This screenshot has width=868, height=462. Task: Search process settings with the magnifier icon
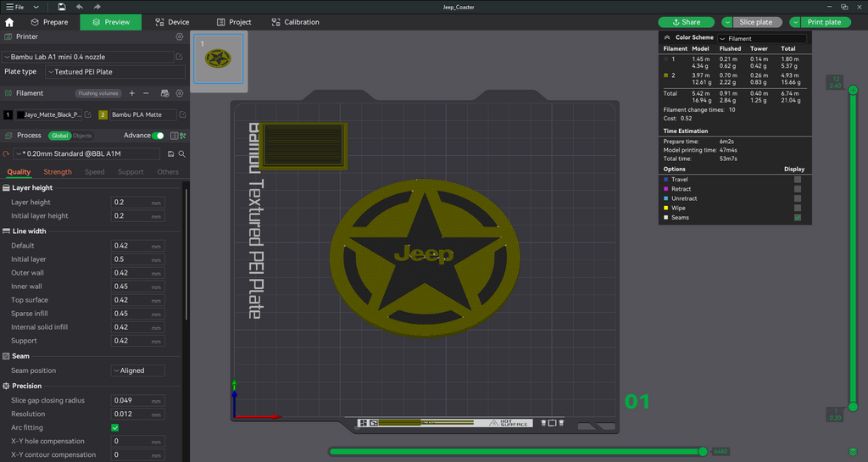[x=181, y=153]
